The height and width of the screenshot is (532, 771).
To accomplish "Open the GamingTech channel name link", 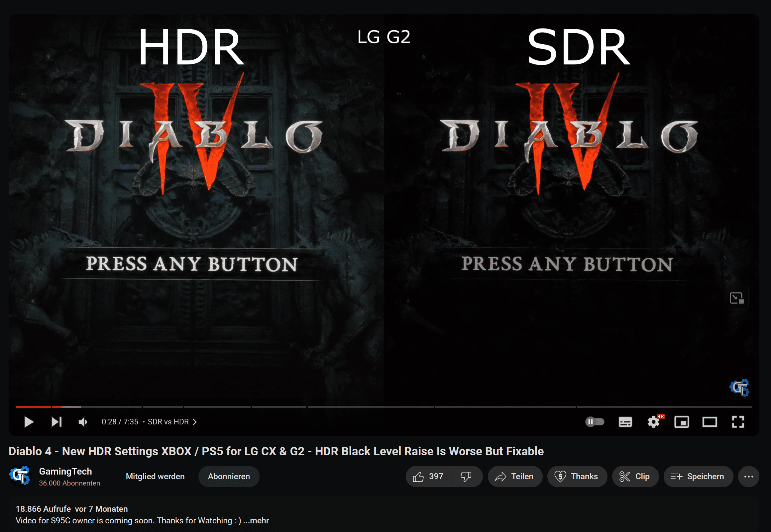I will point(65,471).
